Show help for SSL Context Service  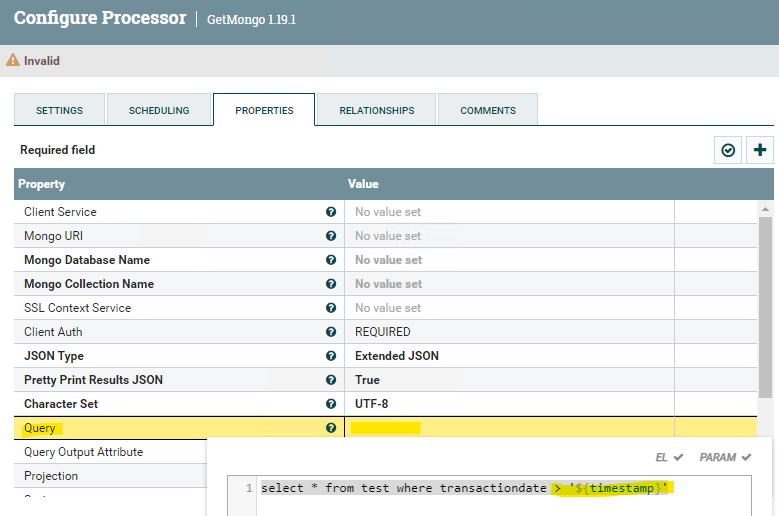(330, 308)
